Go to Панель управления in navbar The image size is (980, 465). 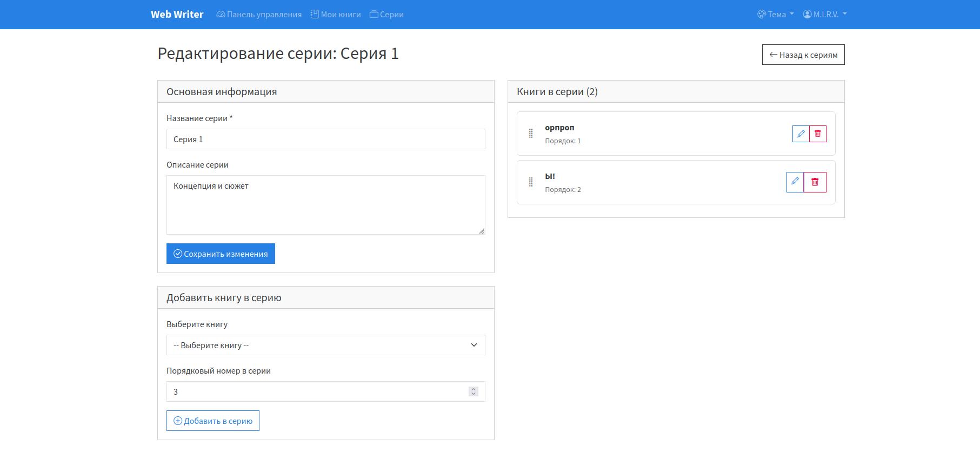point(259,15)
